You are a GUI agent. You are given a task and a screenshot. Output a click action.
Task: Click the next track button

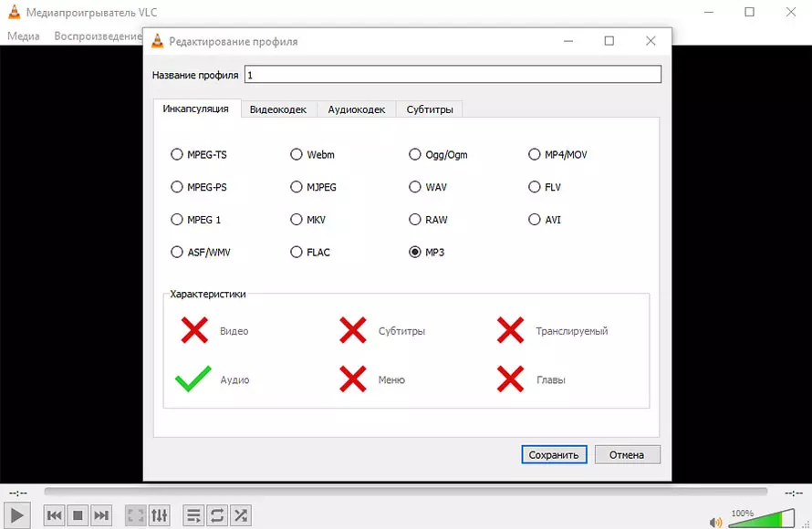coord(101,515)
